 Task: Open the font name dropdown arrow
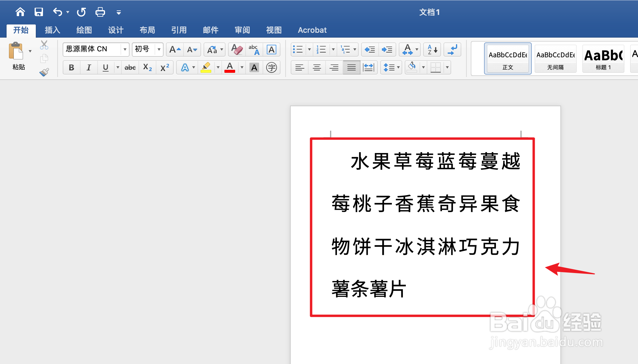125,49
